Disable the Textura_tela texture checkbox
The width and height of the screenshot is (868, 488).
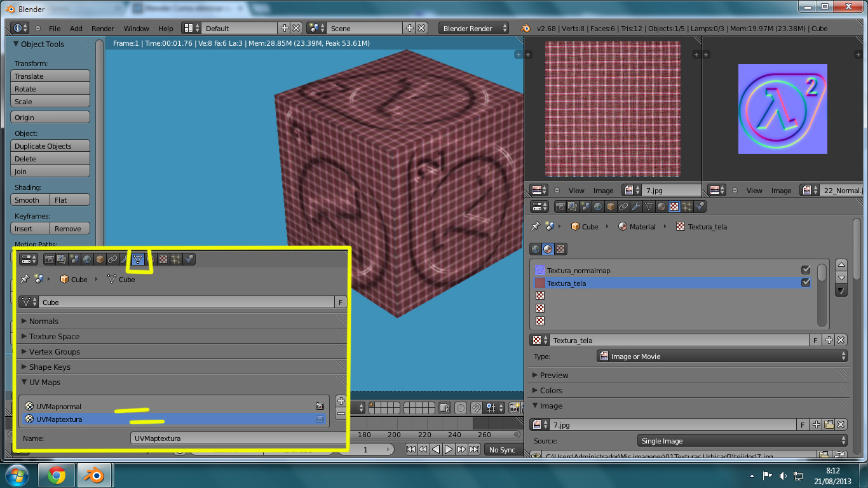click(806, 283)
